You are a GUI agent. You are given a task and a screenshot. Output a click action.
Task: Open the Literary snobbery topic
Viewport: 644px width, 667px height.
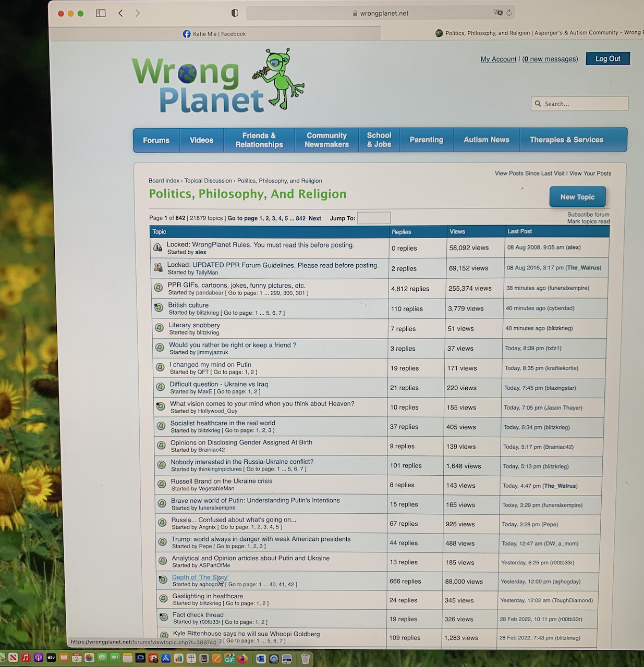[194, 325]
